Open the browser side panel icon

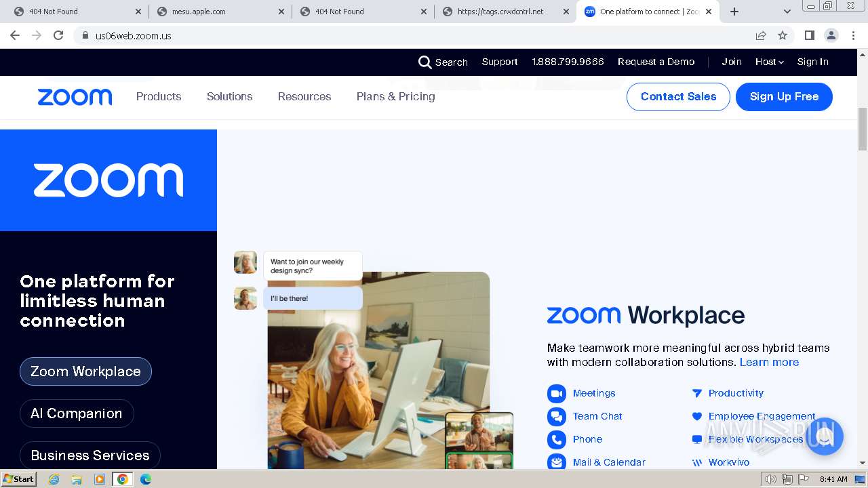coord(809,35)
